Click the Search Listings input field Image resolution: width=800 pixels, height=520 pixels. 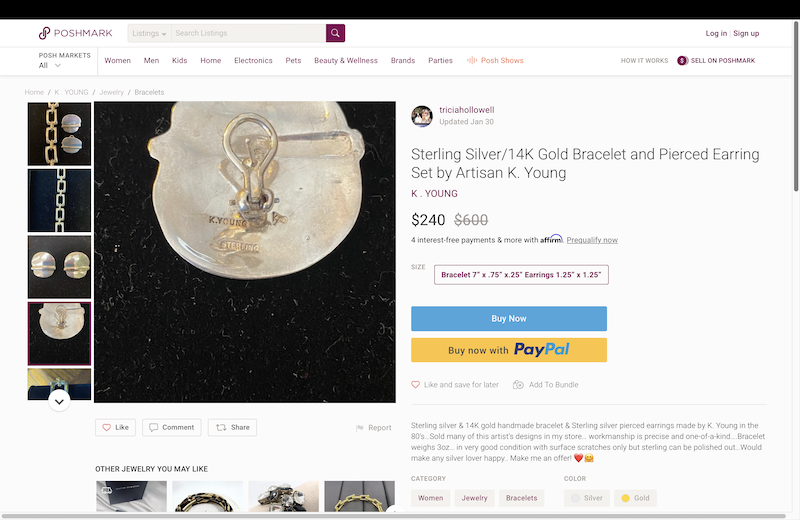coord(247,33)
